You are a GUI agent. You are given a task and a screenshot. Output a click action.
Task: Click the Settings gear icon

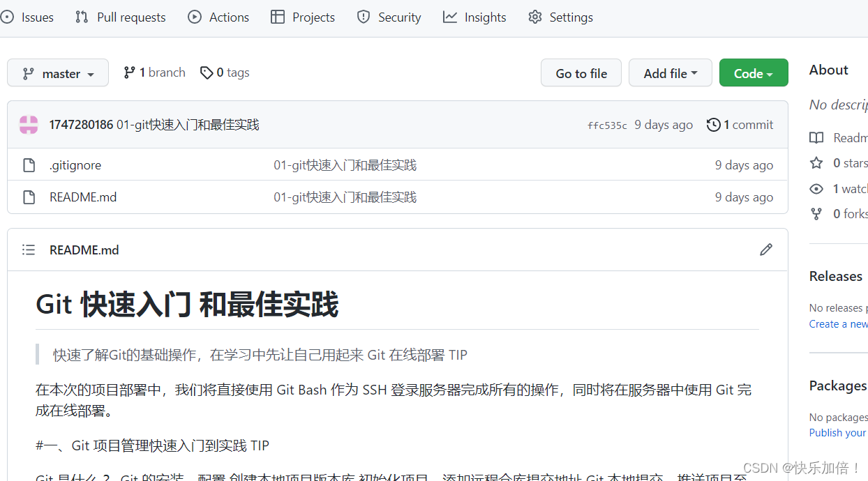(x=535, y=17)
